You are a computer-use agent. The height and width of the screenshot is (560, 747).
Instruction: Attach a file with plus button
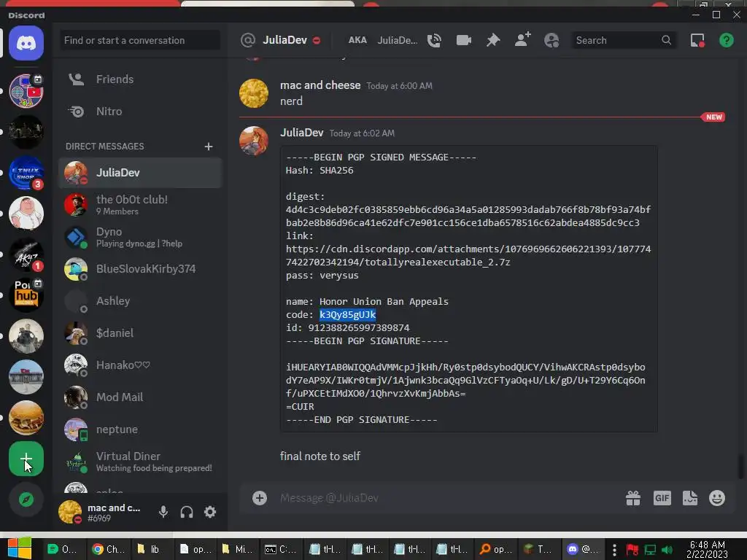[260, 498]
